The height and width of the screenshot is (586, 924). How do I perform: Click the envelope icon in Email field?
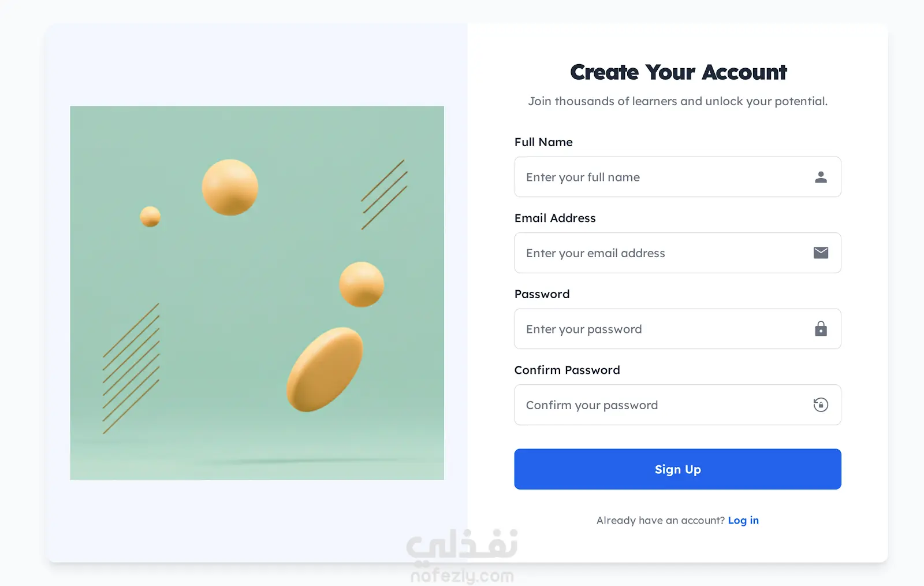(821, 253)
